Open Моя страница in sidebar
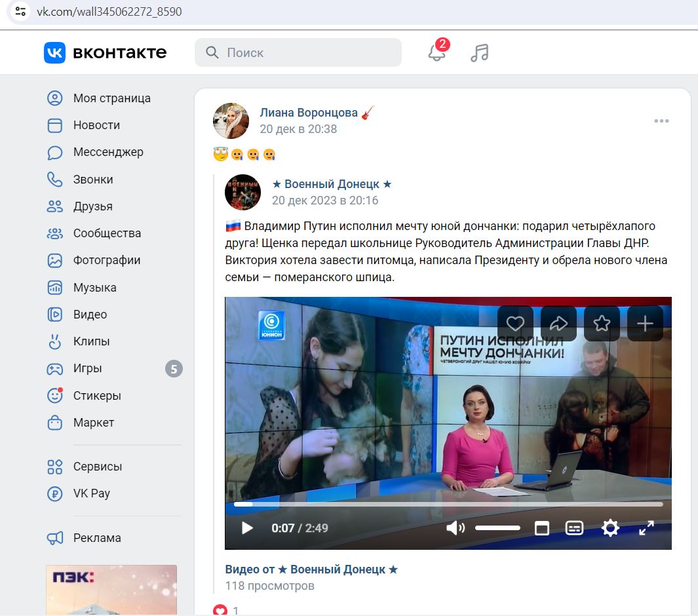The height and width of the screenshot is (616, 698). coord(99,98)
